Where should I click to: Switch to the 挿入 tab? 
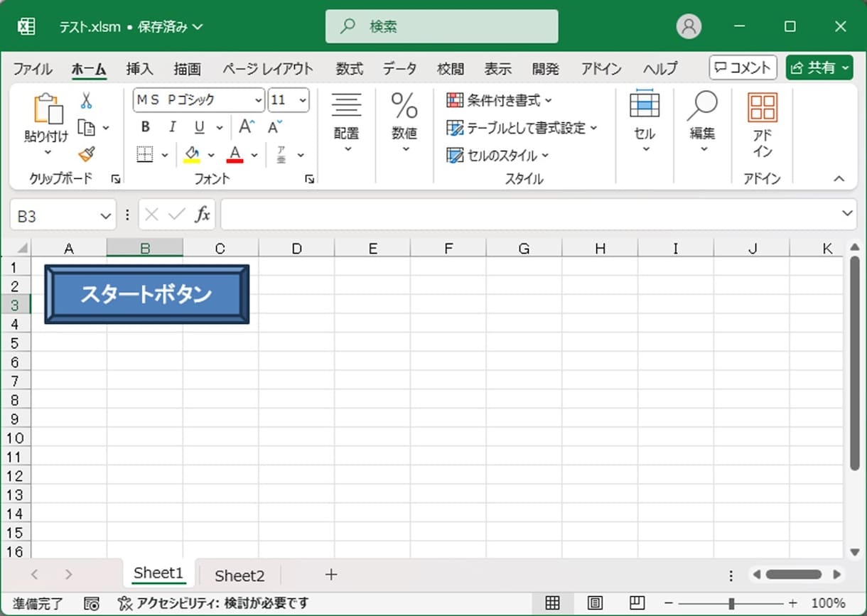tap(139, 69)
